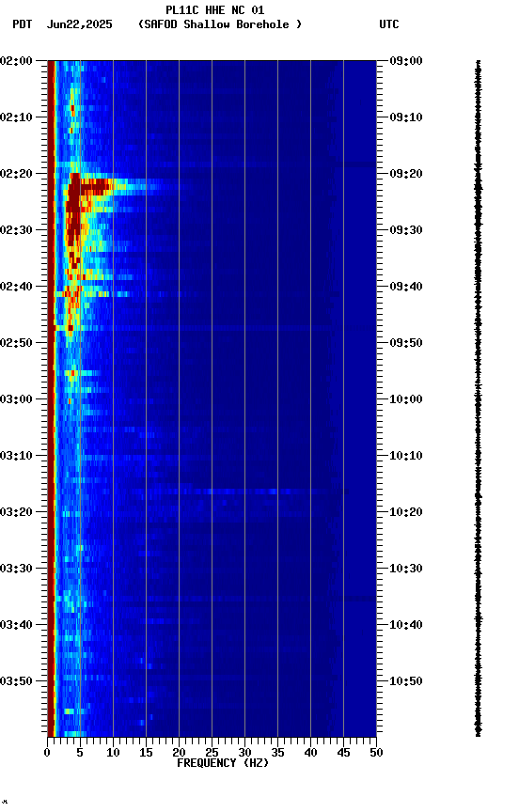
Task: Click the '5' Hz frequency axis label
Action: point(80,753)
